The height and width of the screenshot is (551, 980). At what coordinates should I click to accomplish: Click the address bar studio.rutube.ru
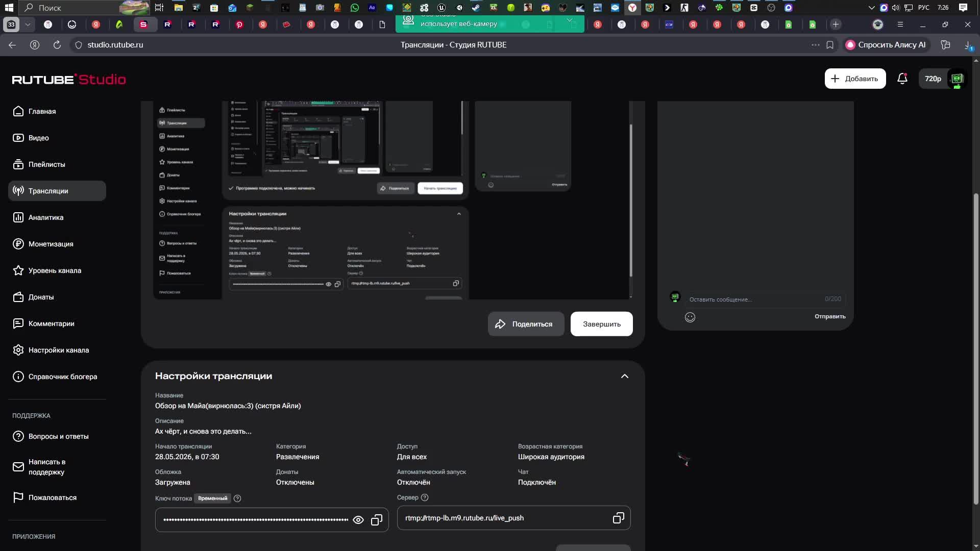point(115,45)
